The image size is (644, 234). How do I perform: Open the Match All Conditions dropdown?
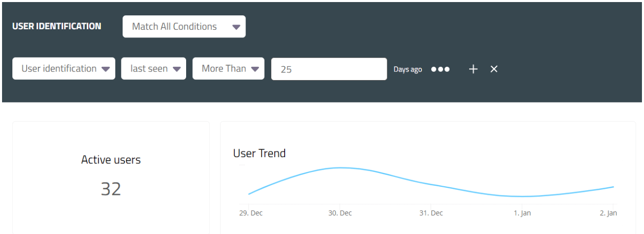pos(184,27)
